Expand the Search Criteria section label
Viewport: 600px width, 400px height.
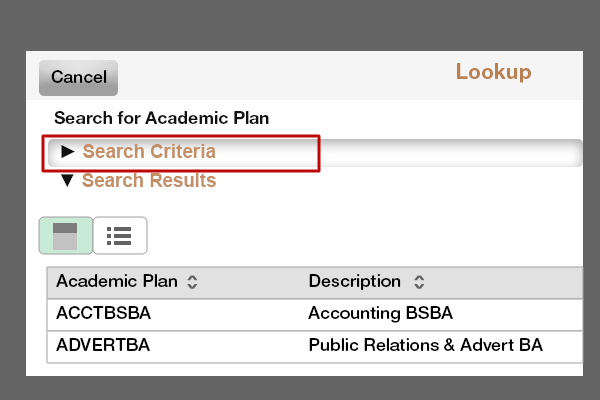pos(149,151)
